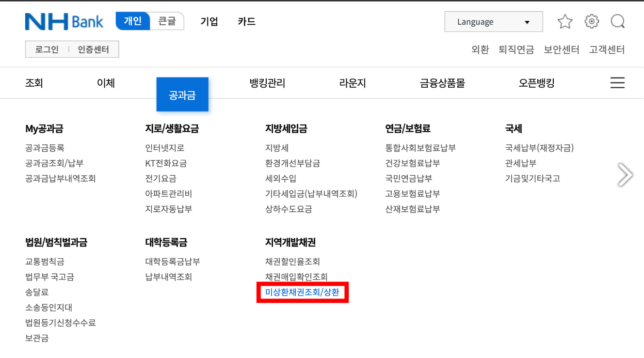Switch to the 기업 corporate section

tap(209, 21)
